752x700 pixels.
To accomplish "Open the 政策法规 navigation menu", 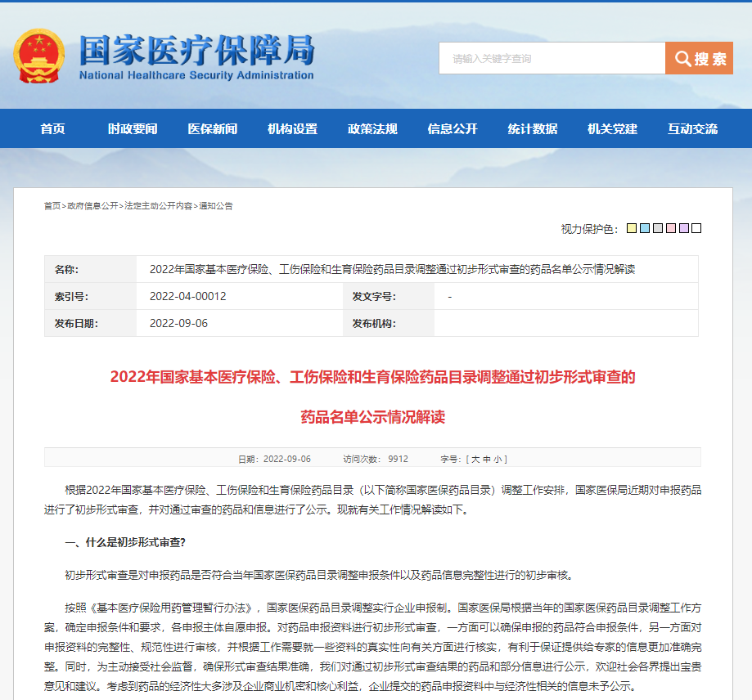I will [x=371, y=128].
